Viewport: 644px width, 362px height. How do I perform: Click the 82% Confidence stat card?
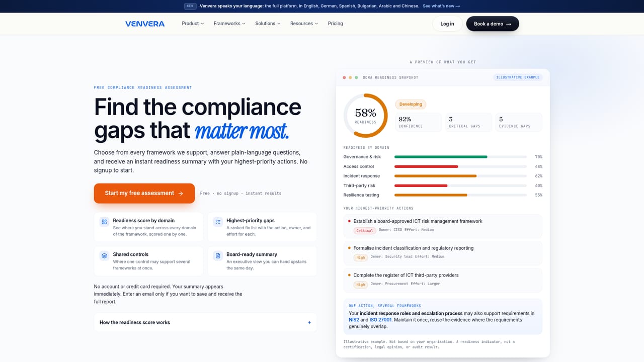418,122
